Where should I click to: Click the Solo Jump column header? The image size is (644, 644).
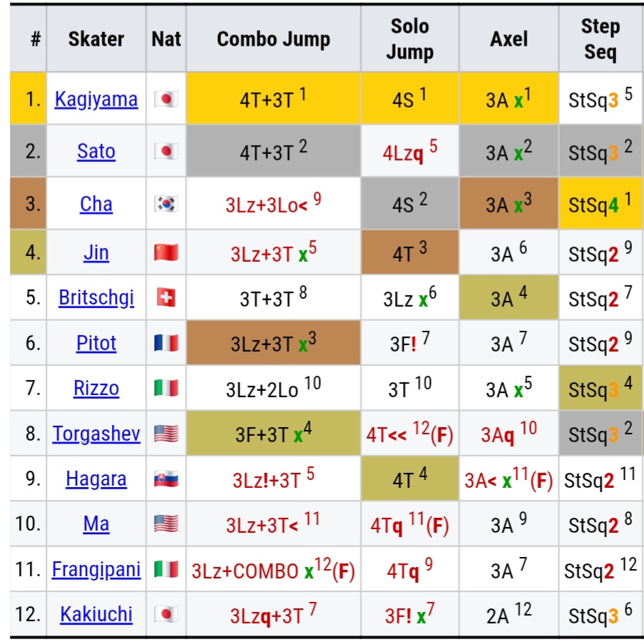(409, 39)
